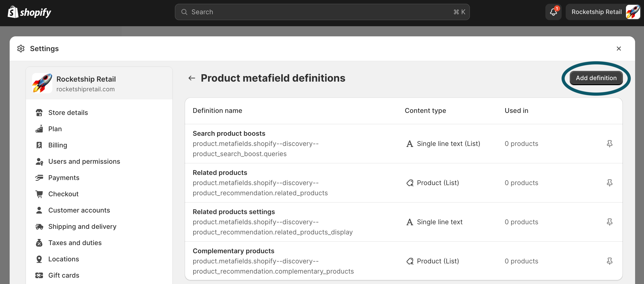
Task: Click the back arrow beside Product metafield definitions
Action: (192, 78)
